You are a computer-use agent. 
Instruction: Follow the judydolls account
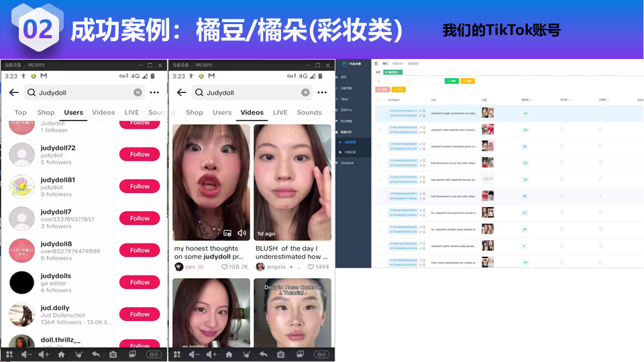click(x=140, y=282)
